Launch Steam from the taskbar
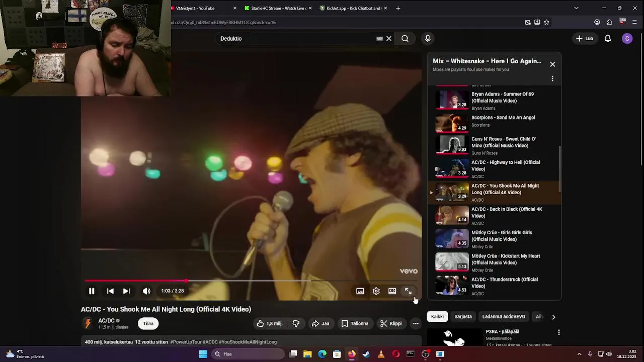The width and height of the screenshot is (644, 362). pyautogui.click(x=366, y=354)
